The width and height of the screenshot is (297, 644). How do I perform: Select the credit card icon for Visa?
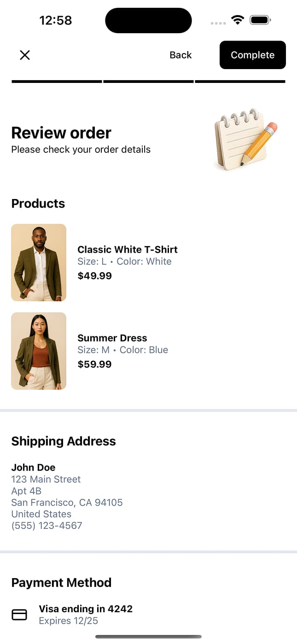19,614
